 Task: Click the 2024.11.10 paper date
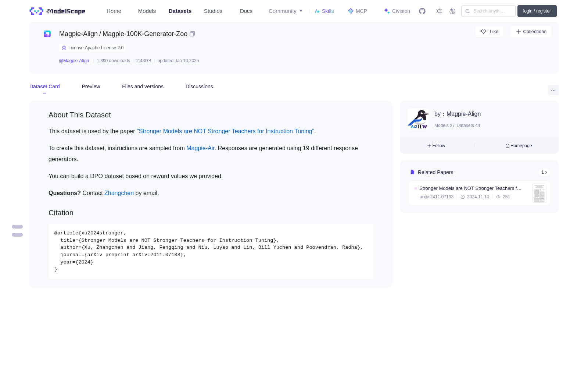(x=478, y=197)
